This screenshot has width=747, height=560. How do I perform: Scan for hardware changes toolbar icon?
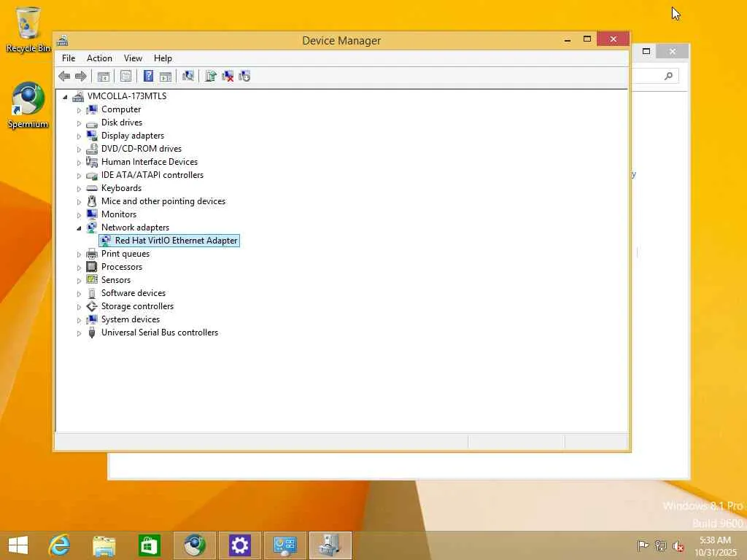(x=188, y=76)
